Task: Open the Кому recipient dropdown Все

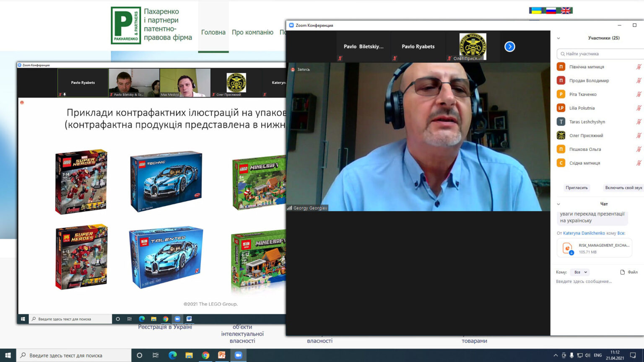Action: point(581,272)
